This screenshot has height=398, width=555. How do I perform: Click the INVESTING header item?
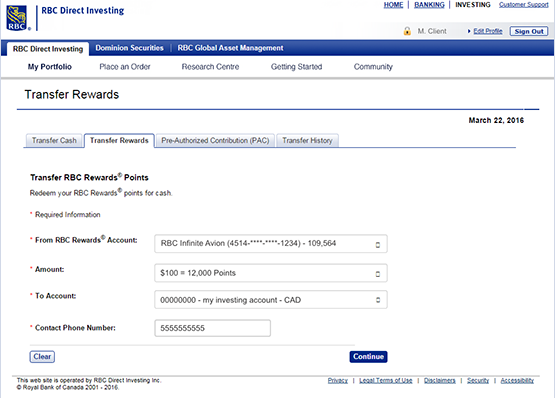[473, 5]
